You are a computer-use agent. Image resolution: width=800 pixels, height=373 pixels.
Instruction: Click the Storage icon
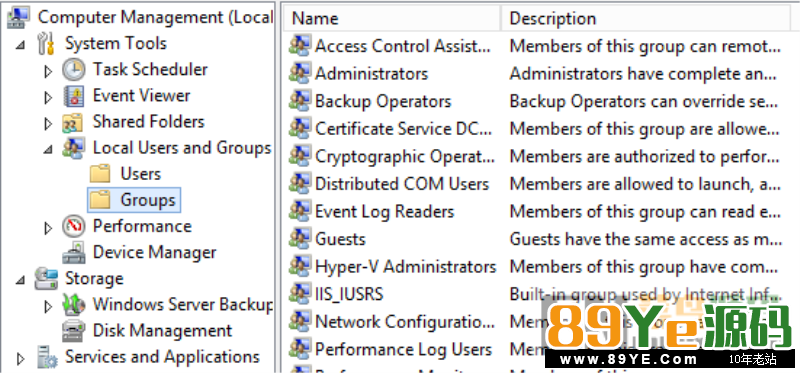click(46, 279)
